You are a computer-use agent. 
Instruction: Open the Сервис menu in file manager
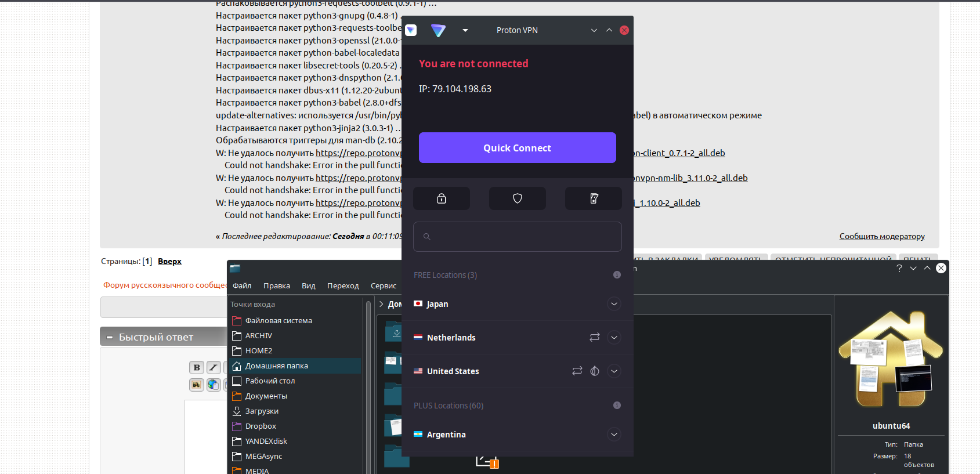click(384, 285)
